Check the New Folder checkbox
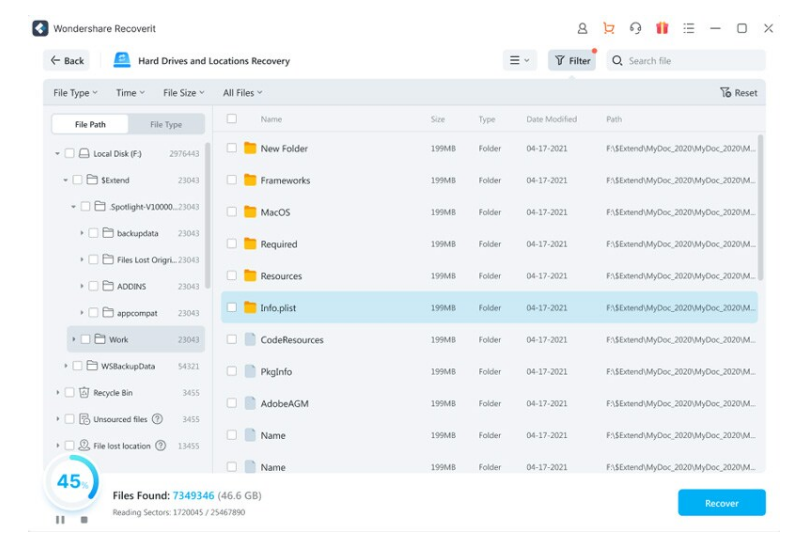Viewport: 806px width, 555px height. [232, 148]
